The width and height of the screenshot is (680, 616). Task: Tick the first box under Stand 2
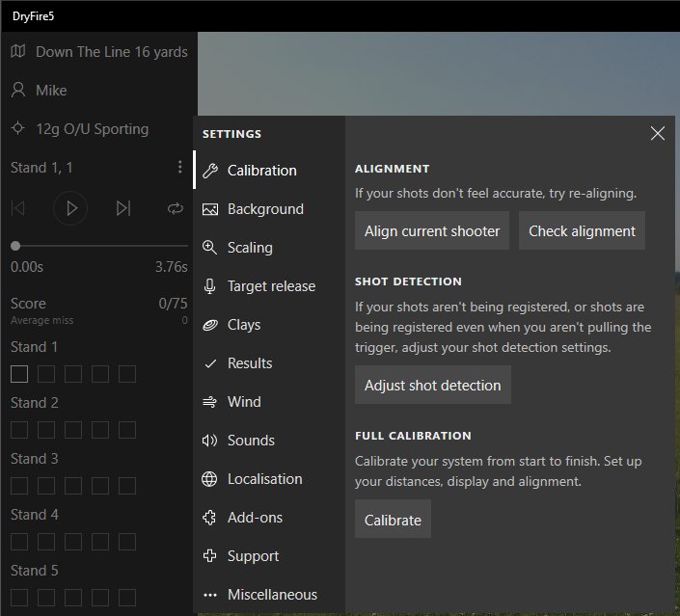click(x=19, y=430)
